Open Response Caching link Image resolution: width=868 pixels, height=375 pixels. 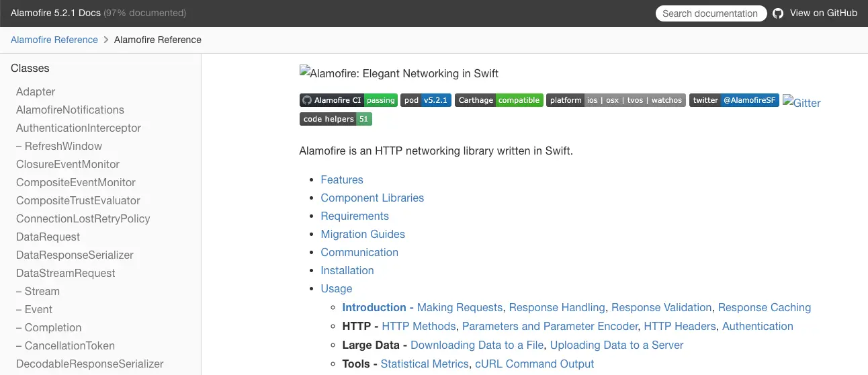[765, 307]
